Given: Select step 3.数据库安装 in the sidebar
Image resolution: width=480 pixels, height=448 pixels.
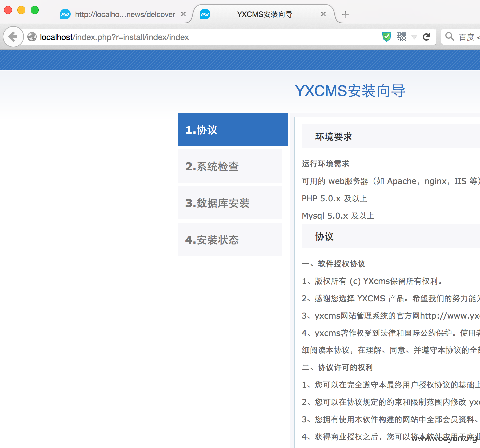Looking at the screenshot, I should pos(230,203).
